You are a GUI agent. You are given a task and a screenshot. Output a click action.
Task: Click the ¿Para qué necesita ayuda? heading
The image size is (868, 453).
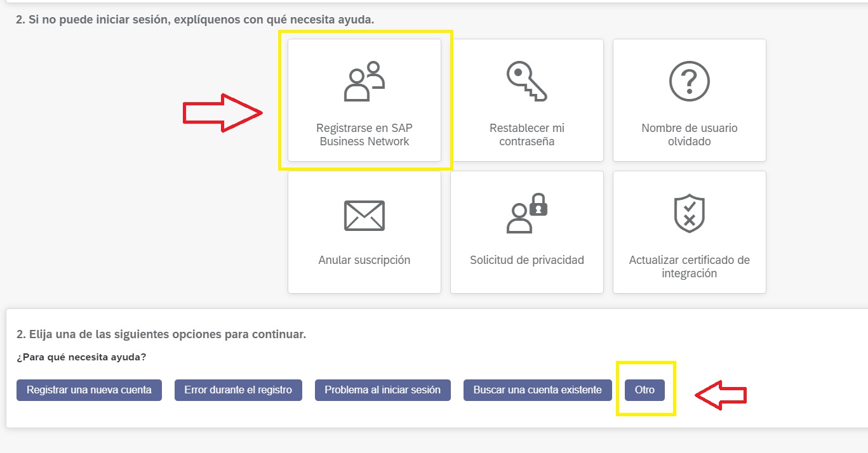pyautogui.click(x=81, y=357)
